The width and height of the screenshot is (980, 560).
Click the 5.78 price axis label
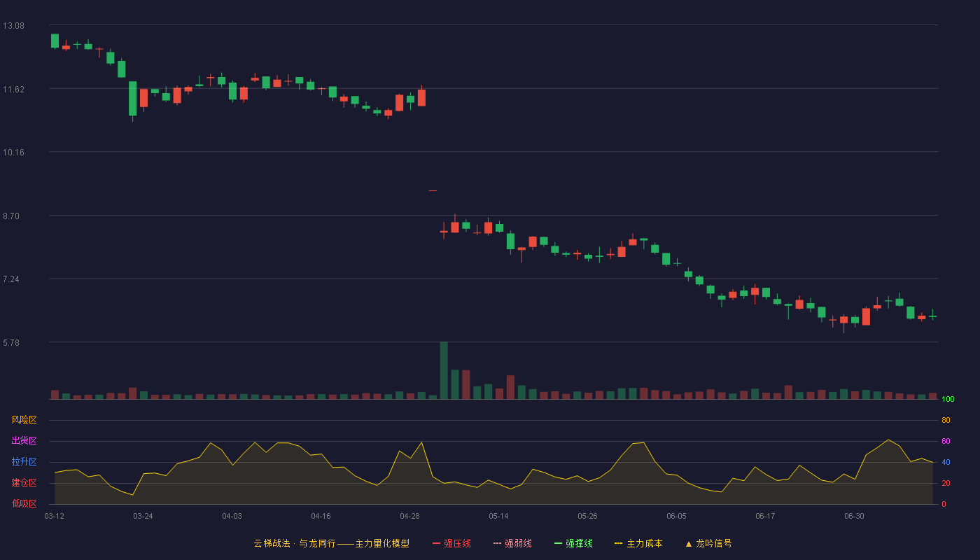point(11,343)
